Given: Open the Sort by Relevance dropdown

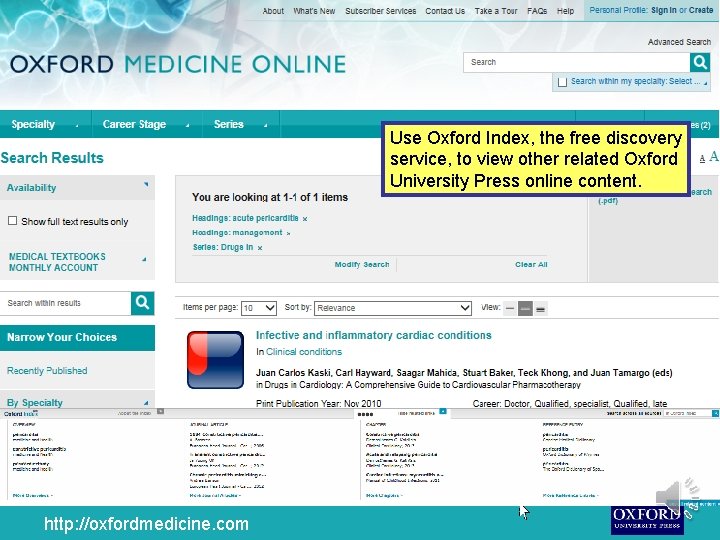Looking at the screenshot, I should point(393,308).
